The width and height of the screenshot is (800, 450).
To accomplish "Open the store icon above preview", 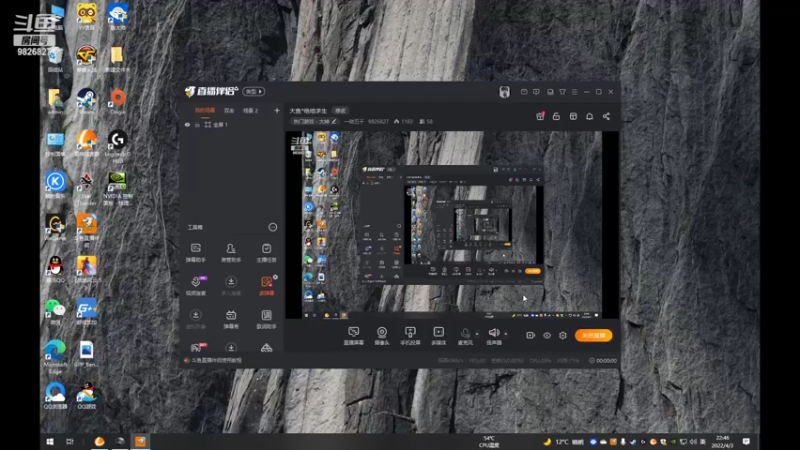I will (573, 116).
